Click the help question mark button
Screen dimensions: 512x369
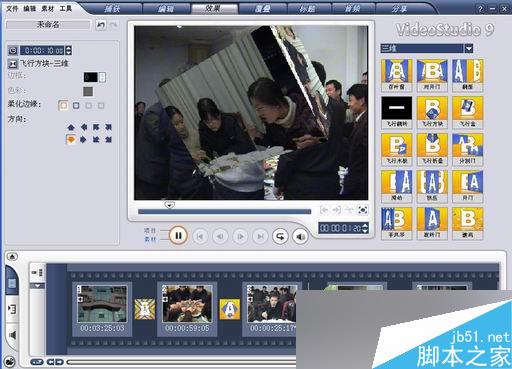pyautogui.click(x=480, y=9)
